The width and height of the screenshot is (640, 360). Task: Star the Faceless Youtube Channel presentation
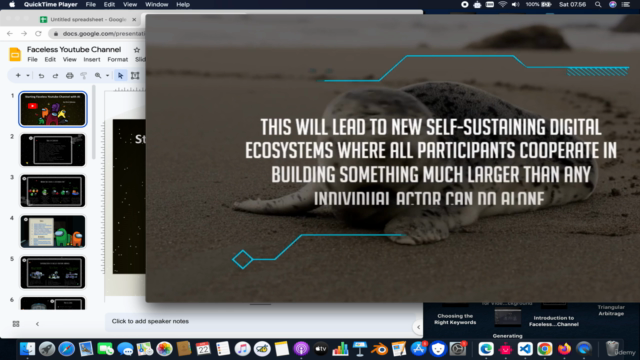137,50
